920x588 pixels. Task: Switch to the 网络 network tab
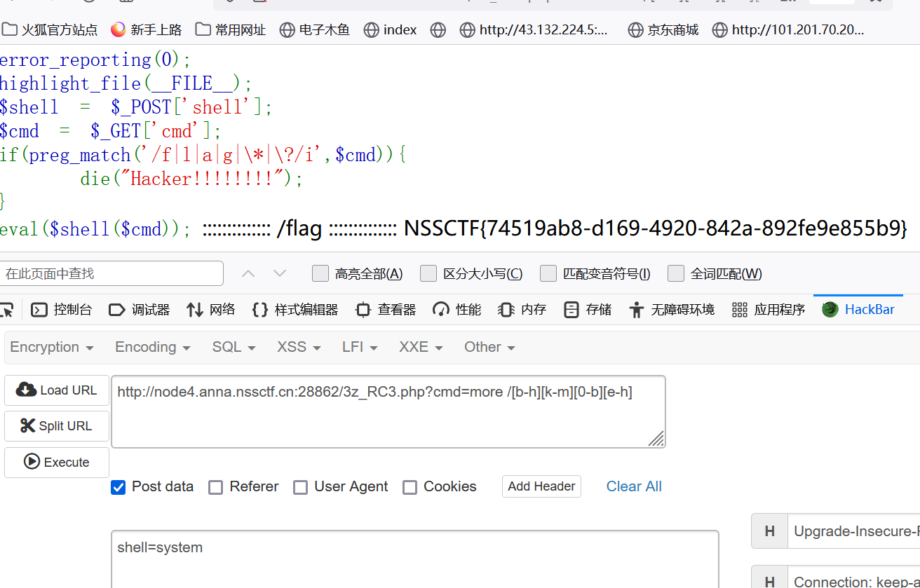[x=210, y=310]
